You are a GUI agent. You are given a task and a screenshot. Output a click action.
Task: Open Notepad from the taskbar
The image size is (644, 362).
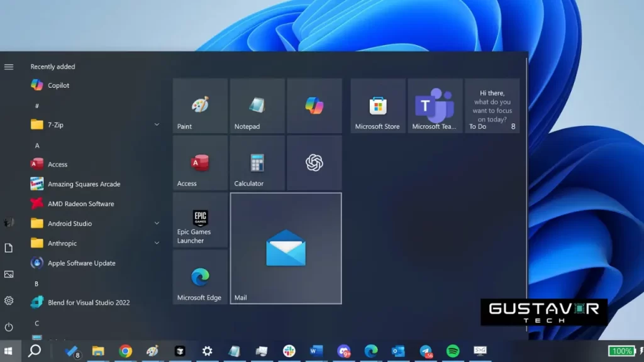click(234, 351)
